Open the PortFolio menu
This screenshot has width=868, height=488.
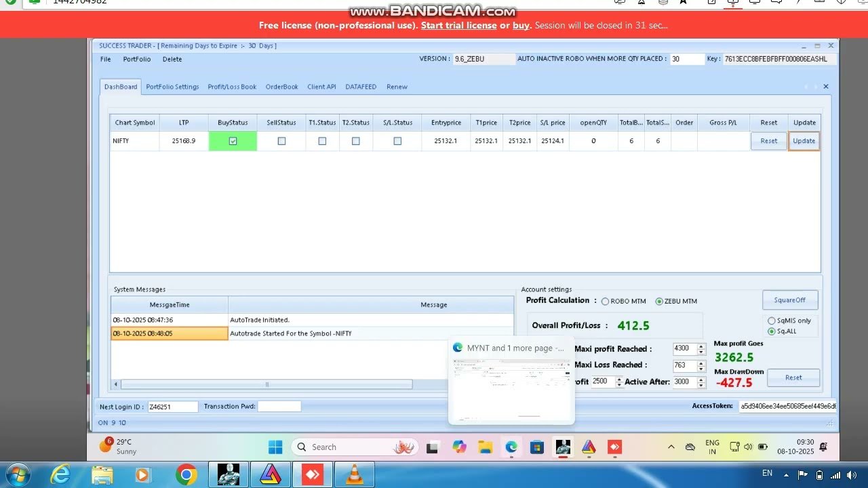[137, 59]
